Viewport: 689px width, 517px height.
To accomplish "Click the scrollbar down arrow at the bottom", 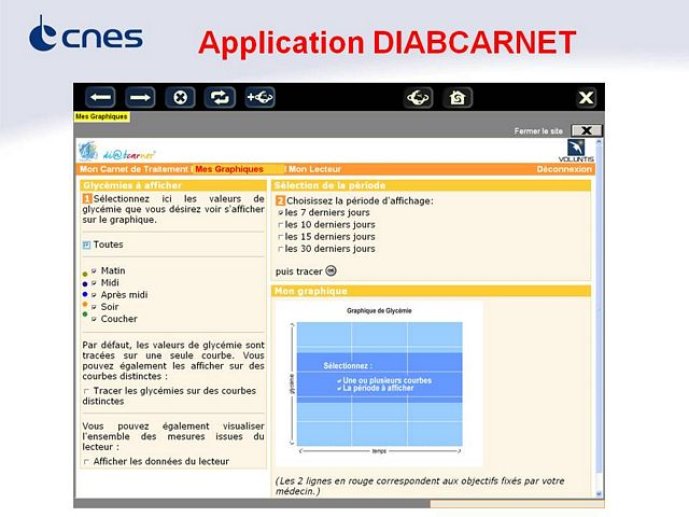I will pyautogui.click(x=598, y=494).
